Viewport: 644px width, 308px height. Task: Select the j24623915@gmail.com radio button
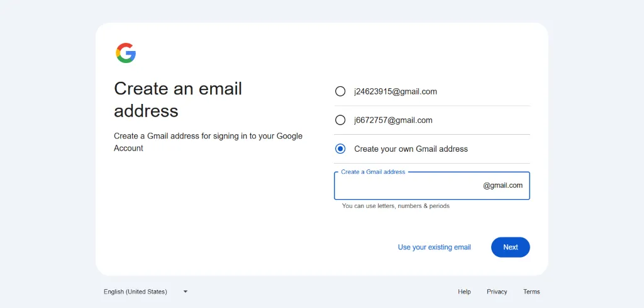340,91
